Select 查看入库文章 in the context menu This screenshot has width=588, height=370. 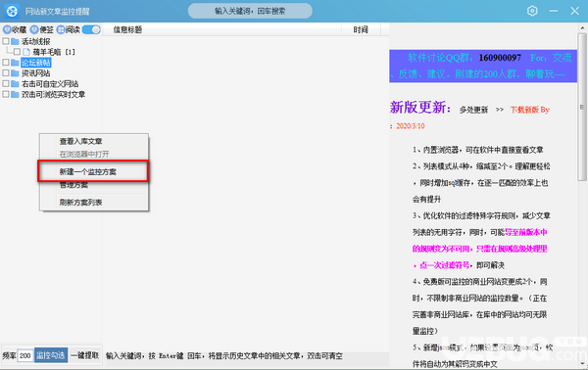pos(94,141)
